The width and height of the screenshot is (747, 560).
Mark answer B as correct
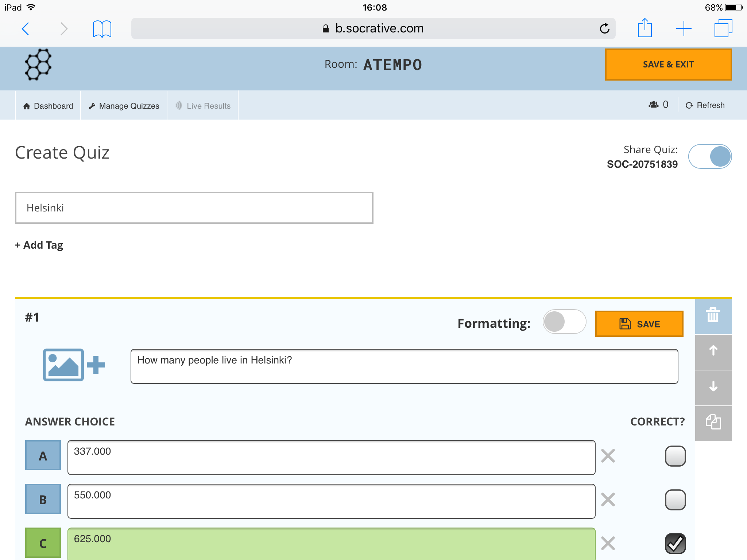[x=675, y=499]
